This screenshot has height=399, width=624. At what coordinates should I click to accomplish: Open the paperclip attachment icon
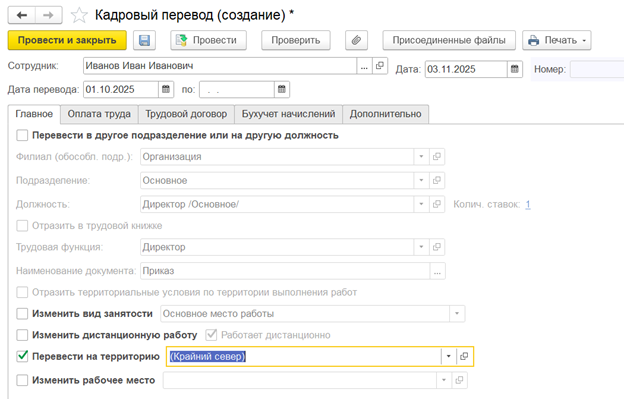point(356,40)
